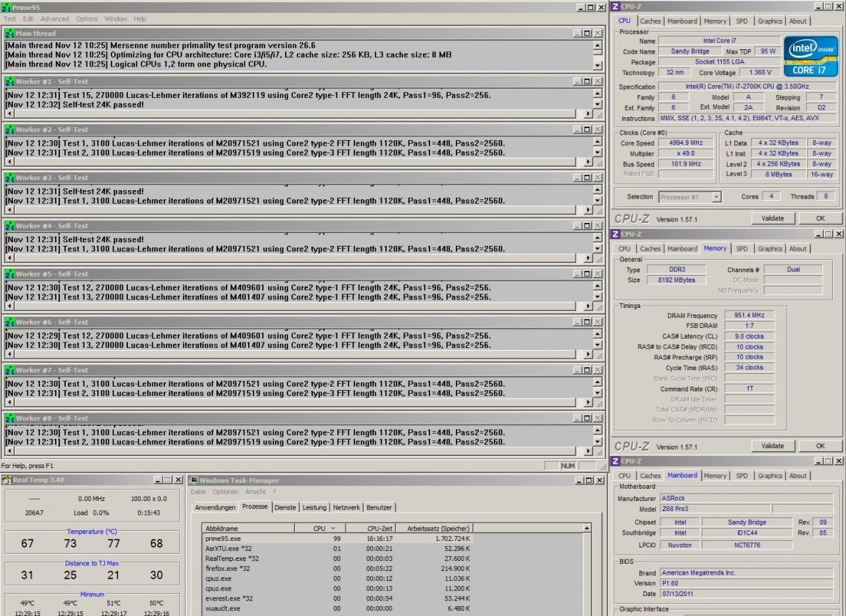The image size is (846, 616).
Task: Click the Worker #5 window icon
Action: (10, 274)
